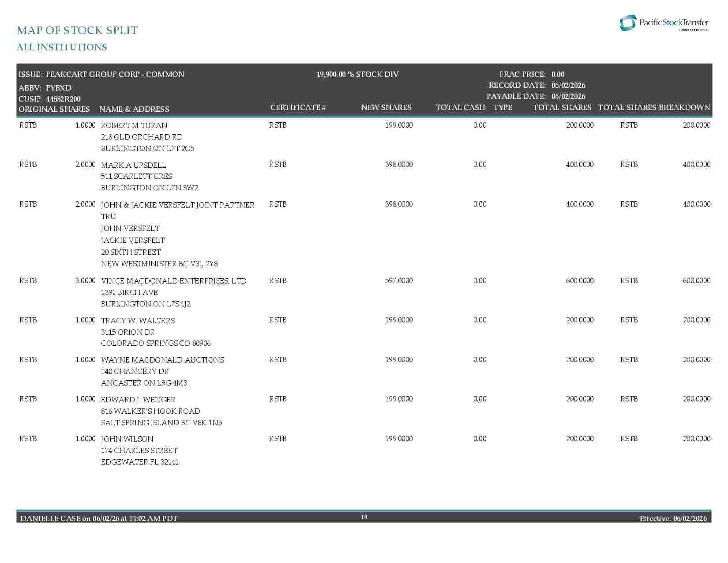
Task: Click address 1391 BIRCH AVE
Action: [x=129, y=292]
